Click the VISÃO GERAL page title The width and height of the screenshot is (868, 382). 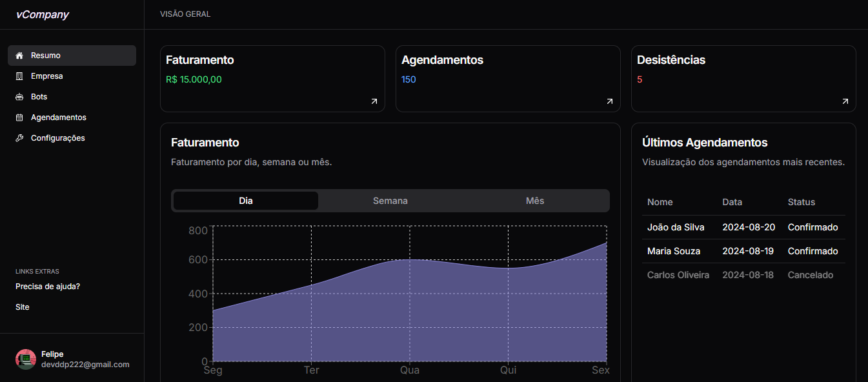click(185, 14)
